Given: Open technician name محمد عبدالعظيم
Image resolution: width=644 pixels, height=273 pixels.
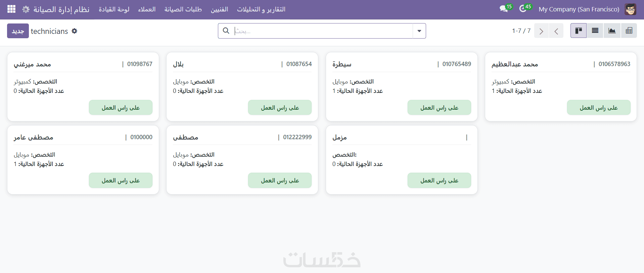Looking at the screenshot, I should pyautogui.click(x=515, y=64).
